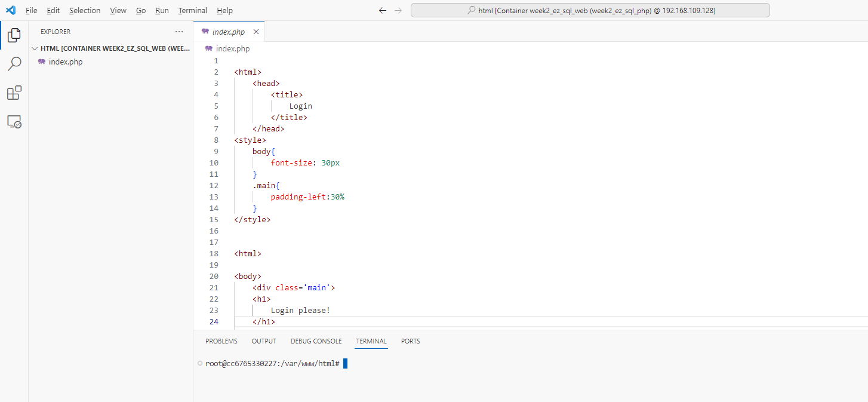Open the Terminal menu

tap(192, 11)
